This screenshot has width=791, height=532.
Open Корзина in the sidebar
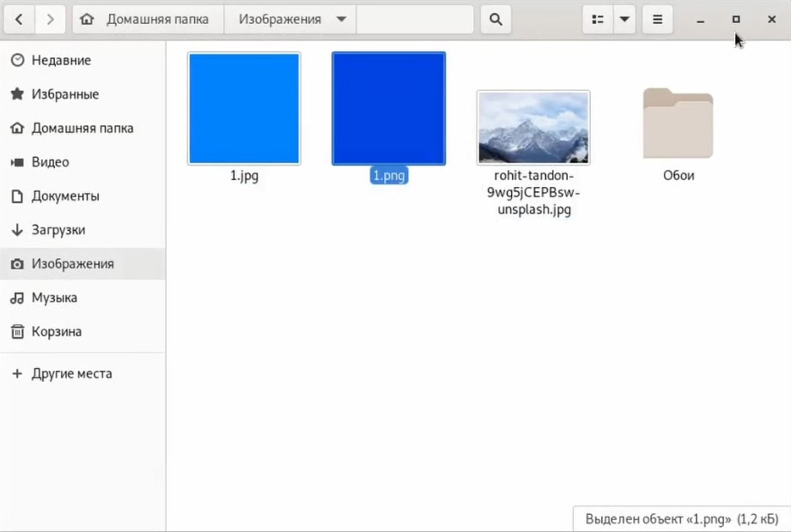[x=82, y=331]
